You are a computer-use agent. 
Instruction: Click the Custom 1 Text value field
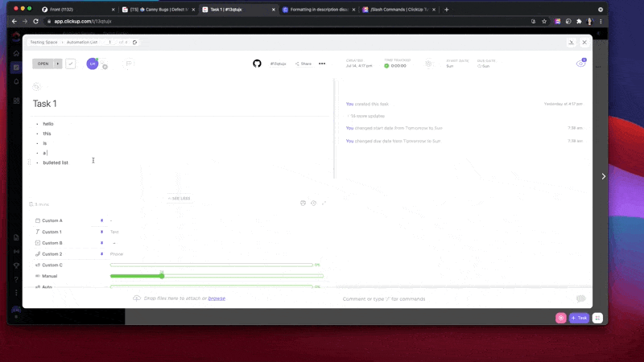pos(114,232)
